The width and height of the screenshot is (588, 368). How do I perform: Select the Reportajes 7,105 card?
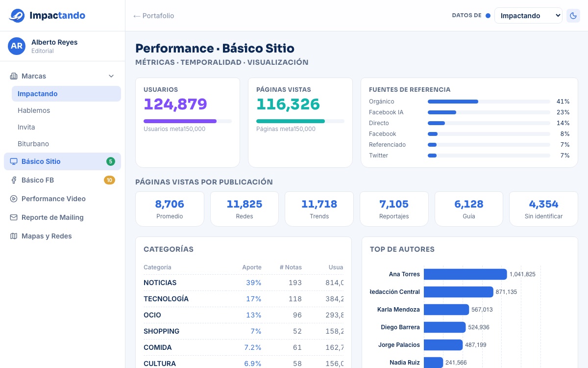pyautogui.click(x=394, y=209)
